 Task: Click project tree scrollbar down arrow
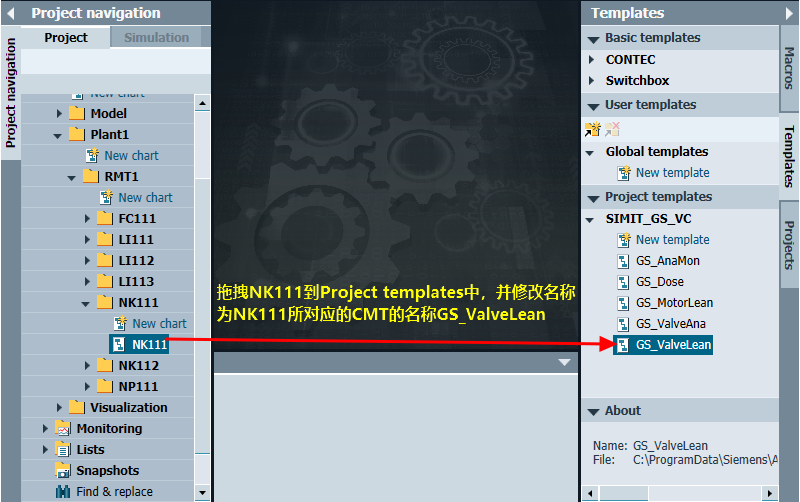pos(203,493)
